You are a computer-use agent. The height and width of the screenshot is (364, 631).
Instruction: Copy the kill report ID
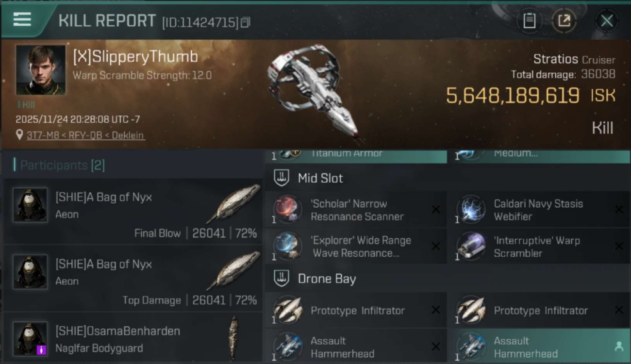246,22
